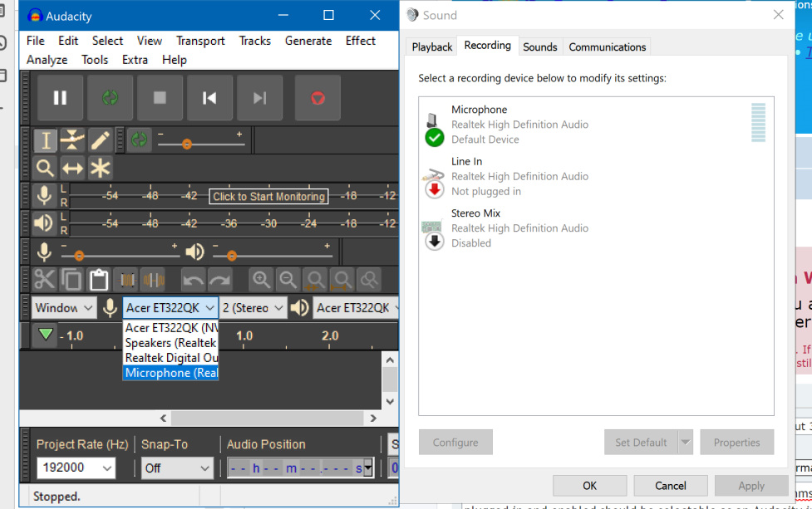Click the Paste clipboard icon
This screenshot has width=812, height=509.
99,280
